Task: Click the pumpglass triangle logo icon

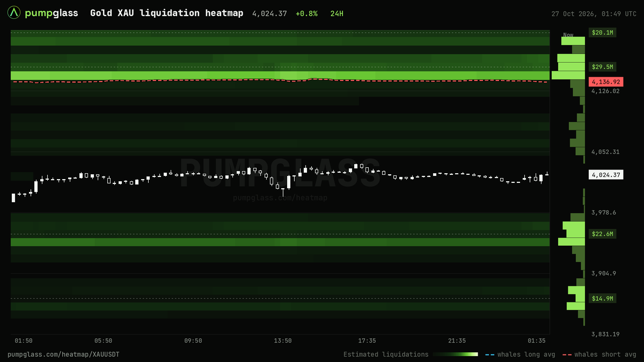Action: (14, 13)
